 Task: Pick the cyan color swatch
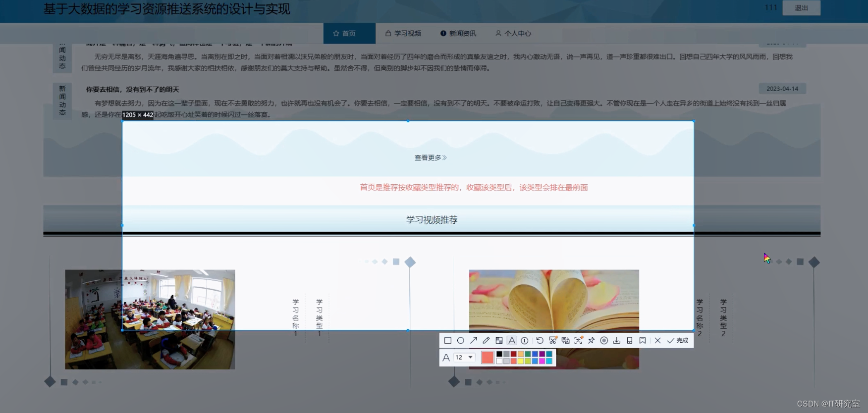click(549, 361)
